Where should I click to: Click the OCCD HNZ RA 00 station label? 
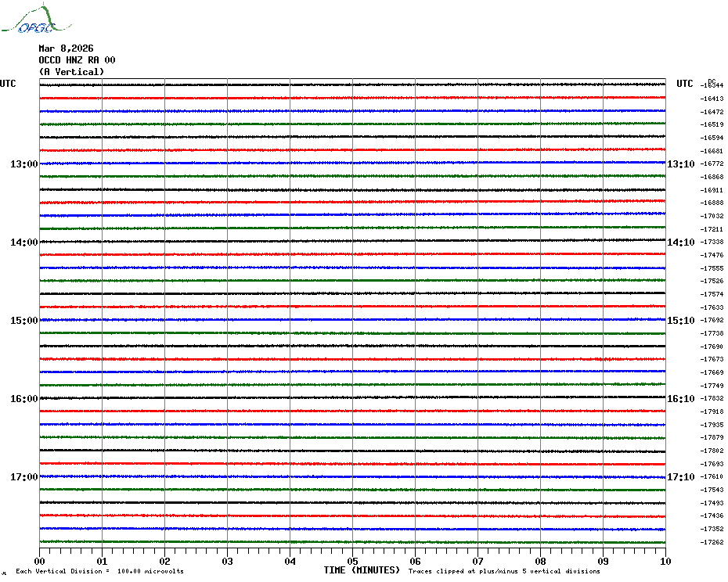(77, 59)
